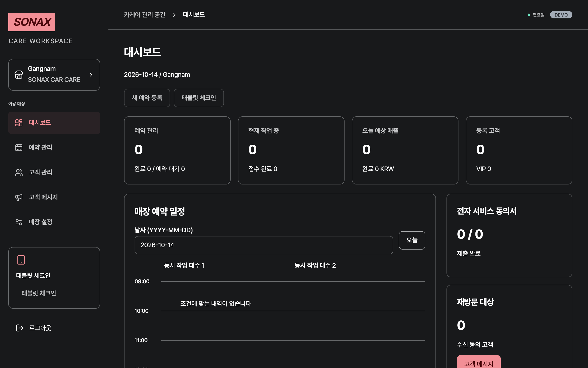
Task: Open 고객 관리 in the sidebar
Action: 54,172
